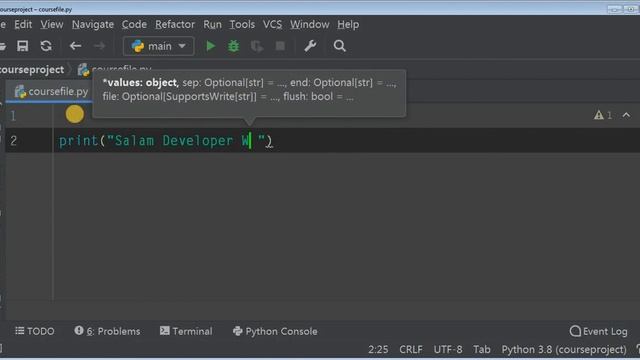Open the Navigate menu

click(x=93, y=24)
